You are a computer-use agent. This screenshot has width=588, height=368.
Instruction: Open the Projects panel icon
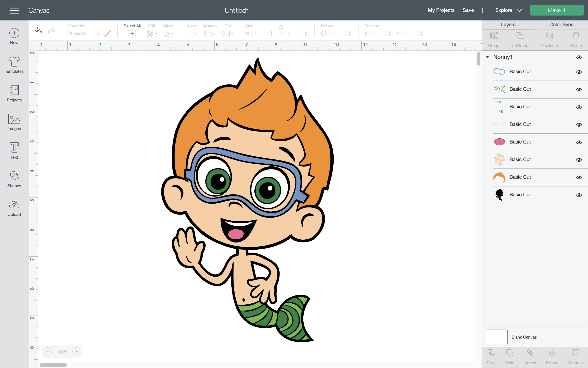click(x=14, y=93)
